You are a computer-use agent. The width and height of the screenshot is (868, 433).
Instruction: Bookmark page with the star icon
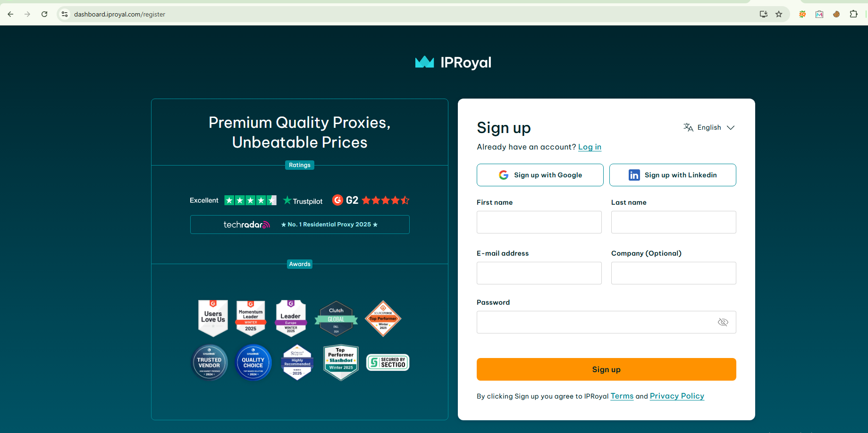coord(779,14)
